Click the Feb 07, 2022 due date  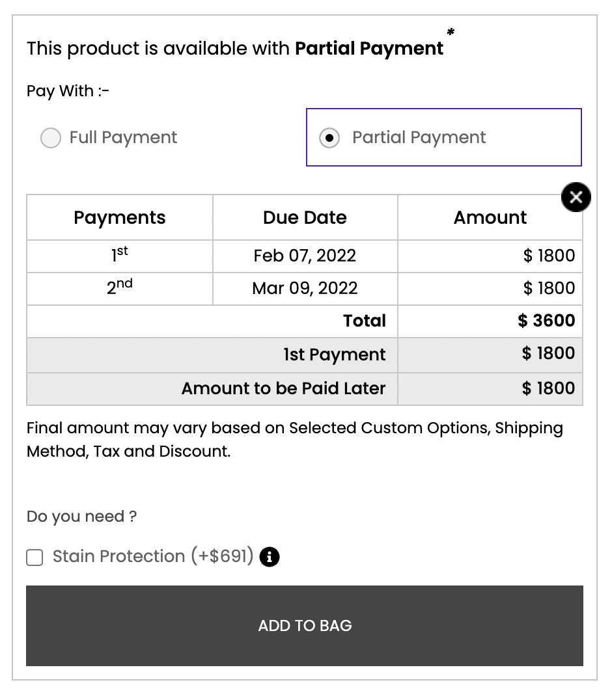tap(305, 256)
